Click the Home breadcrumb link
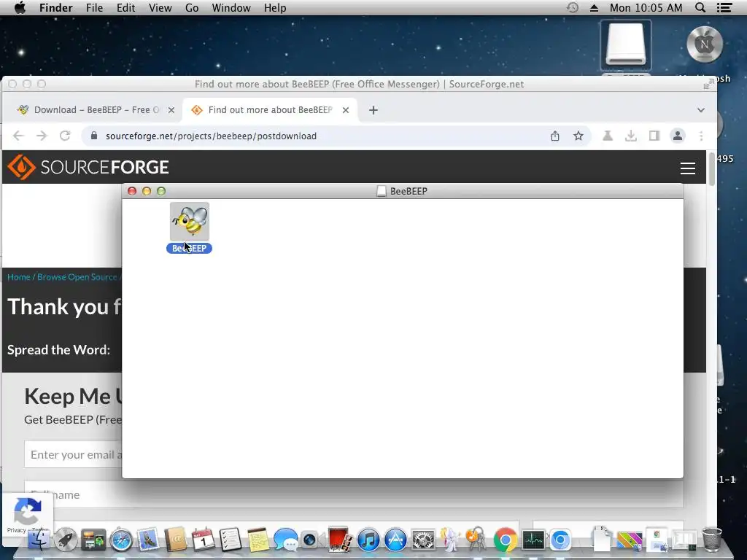 click(18, 277)
